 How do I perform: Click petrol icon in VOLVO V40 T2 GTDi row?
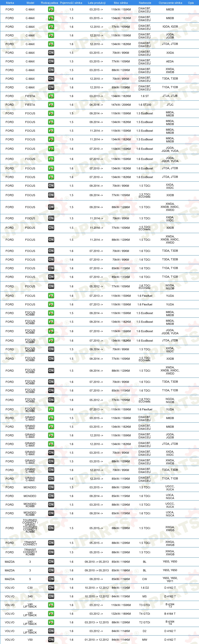[51, 622]
